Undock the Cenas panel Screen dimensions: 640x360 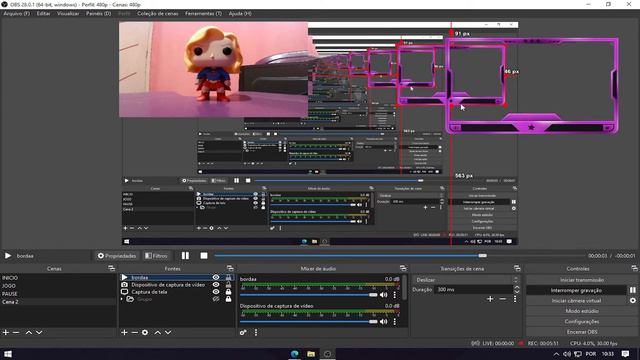pyautogui.click(x=111, y=268)
